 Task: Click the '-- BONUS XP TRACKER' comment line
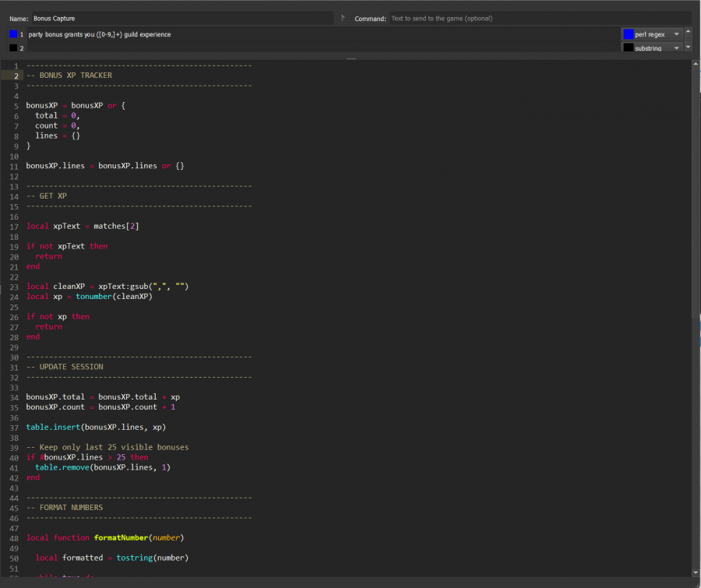click(69, 76)
